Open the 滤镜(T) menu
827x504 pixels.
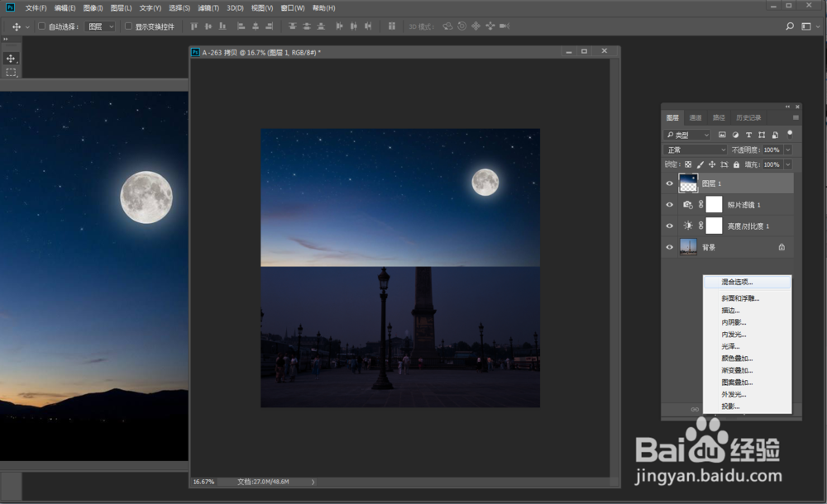(x=208, y=8)
